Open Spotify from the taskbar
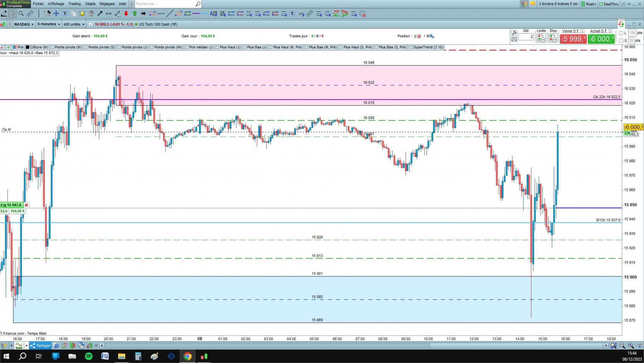Image resolution: width=644 pixels, height=363 pixels. coord(89,356)
